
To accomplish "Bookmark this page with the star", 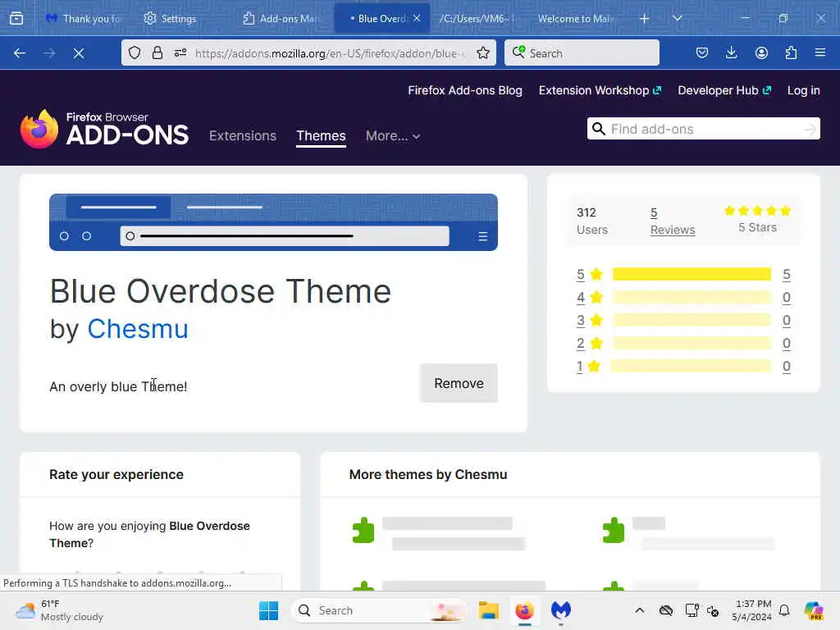I will point(482,52).
